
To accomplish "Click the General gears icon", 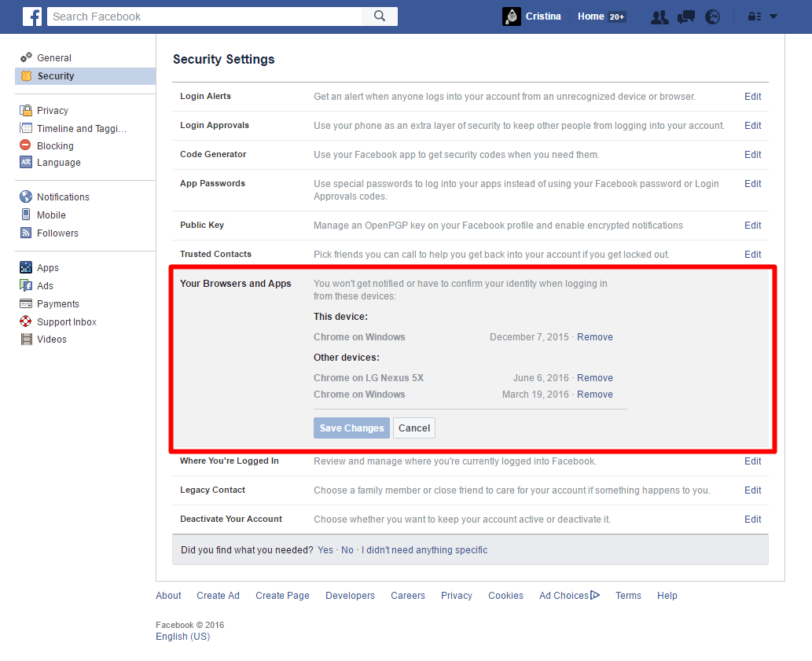I will [26, 57].
